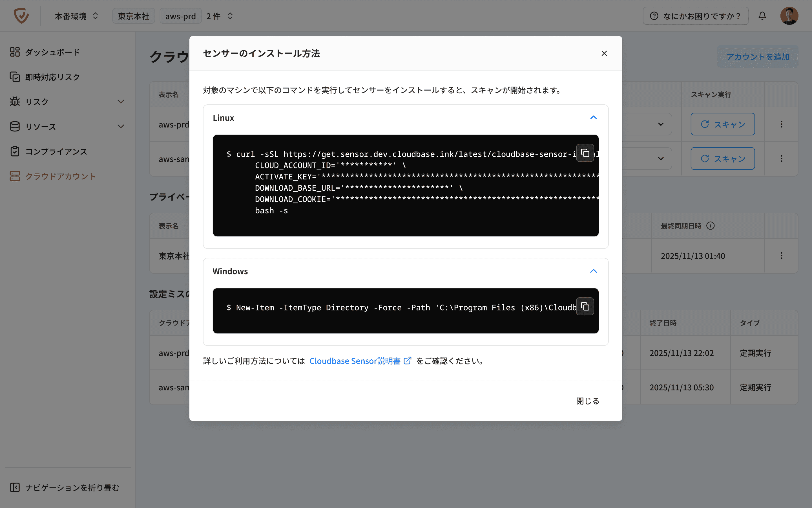This screenshot has width=812, height=508.
Task: Collapse the Windows section
Action: pos(593,271)
